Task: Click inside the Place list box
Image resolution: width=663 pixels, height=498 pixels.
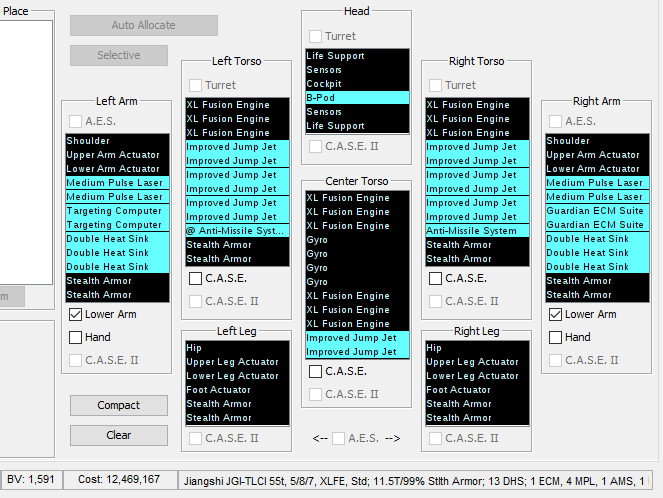Action: pos(25,152)
